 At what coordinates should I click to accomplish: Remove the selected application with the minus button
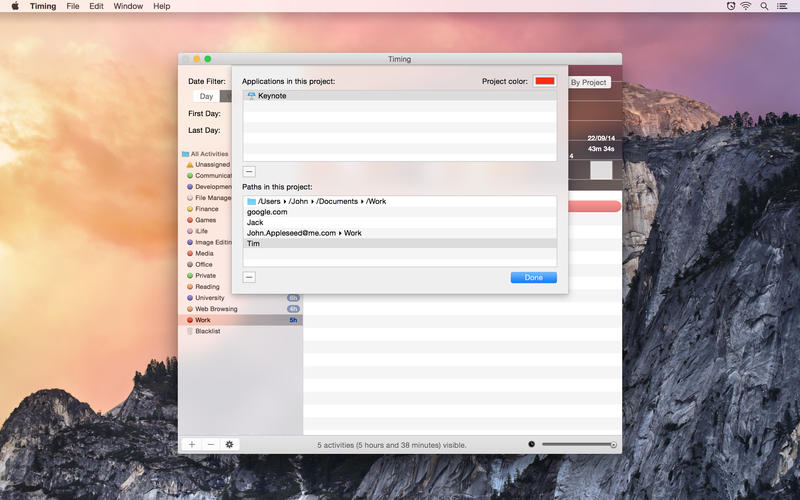(x=249, y=172)
